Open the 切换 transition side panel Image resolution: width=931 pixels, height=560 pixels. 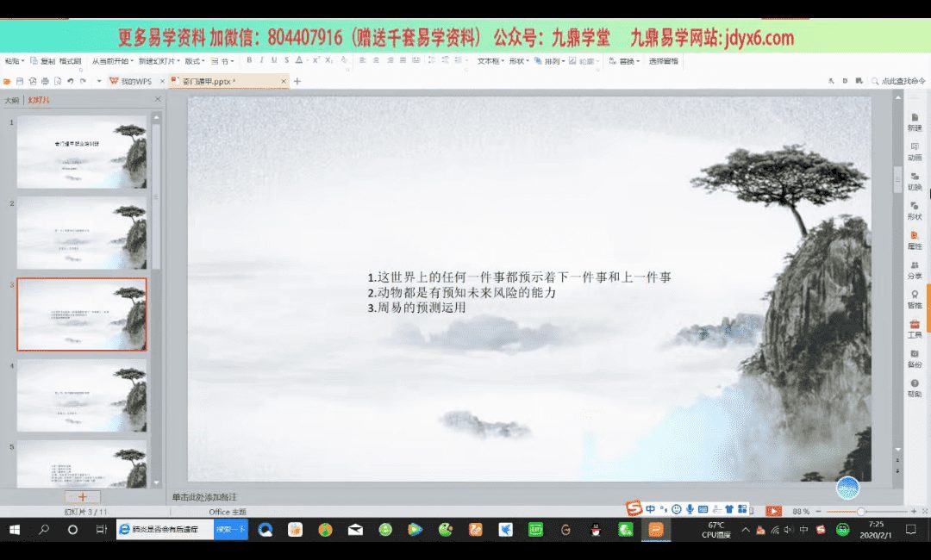[914, 180]
